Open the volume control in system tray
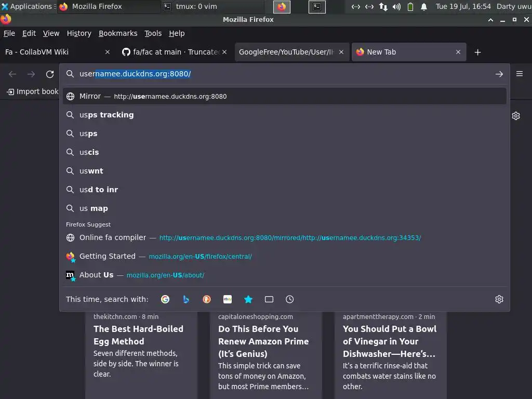Viewport: 532px width, 399px height. click(396, 6)
